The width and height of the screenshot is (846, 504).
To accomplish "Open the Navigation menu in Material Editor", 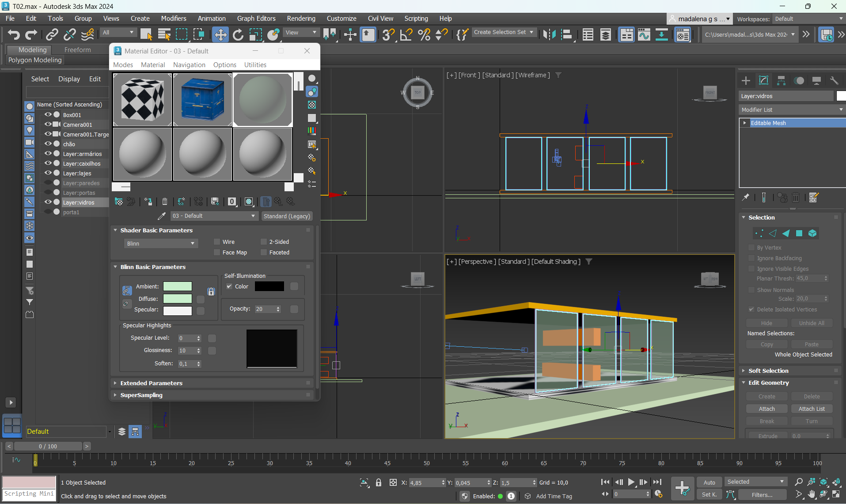I will pos(189,65).
